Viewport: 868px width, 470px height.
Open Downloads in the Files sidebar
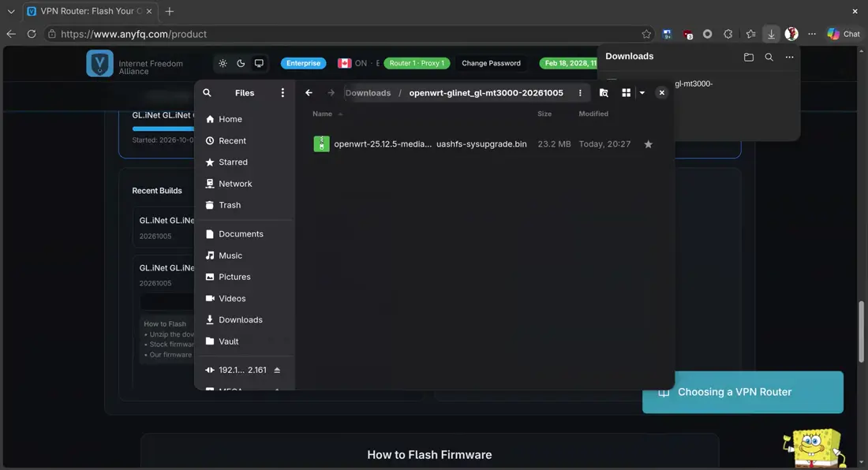click(x=244, y=319)
